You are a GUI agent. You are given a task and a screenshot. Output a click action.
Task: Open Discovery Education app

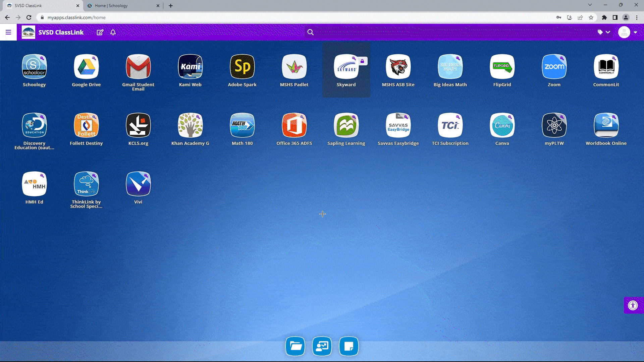point(34,125)
